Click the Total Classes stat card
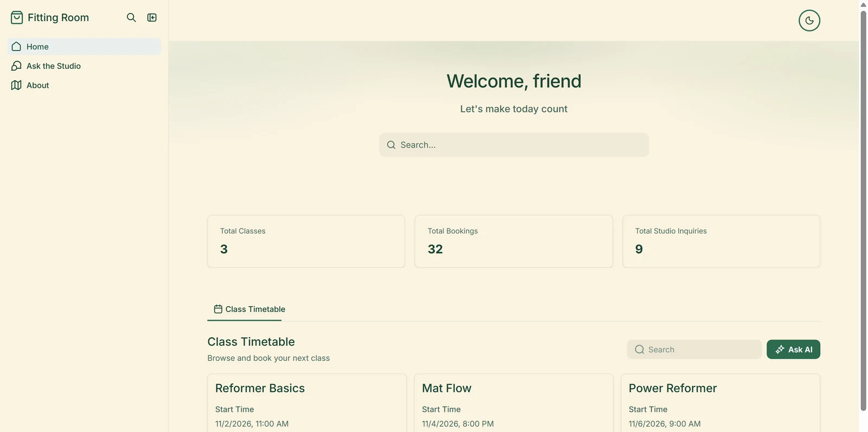This screenshot has height=432, width=868. coord(306,241)
